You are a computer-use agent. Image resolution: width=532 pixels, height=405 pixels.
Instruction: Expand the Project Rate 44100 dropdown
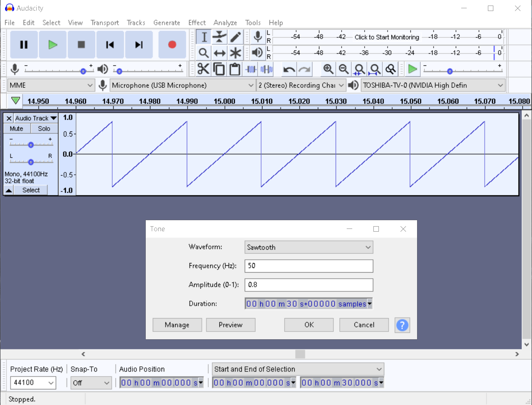33,382
